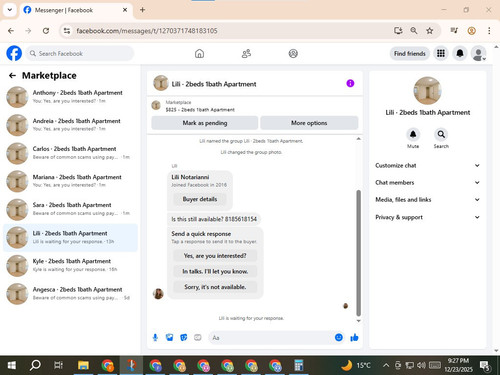The image size is (500, 375).
Task: Open the Angesca 2beds 1bath Apartment chat
Action: click(x=70, y=293)
